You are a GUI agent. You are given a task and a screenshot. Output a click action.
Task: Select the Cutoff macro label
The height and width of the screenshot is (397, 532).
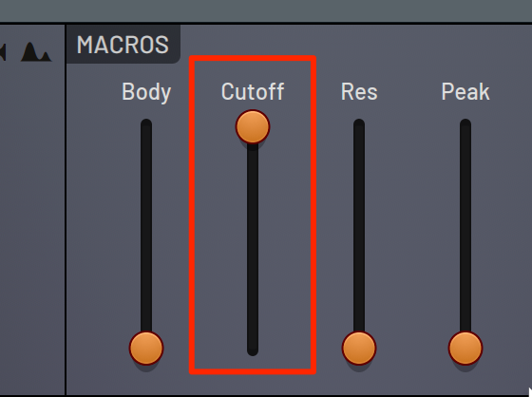pyautogui.click(x=253, y=91)
